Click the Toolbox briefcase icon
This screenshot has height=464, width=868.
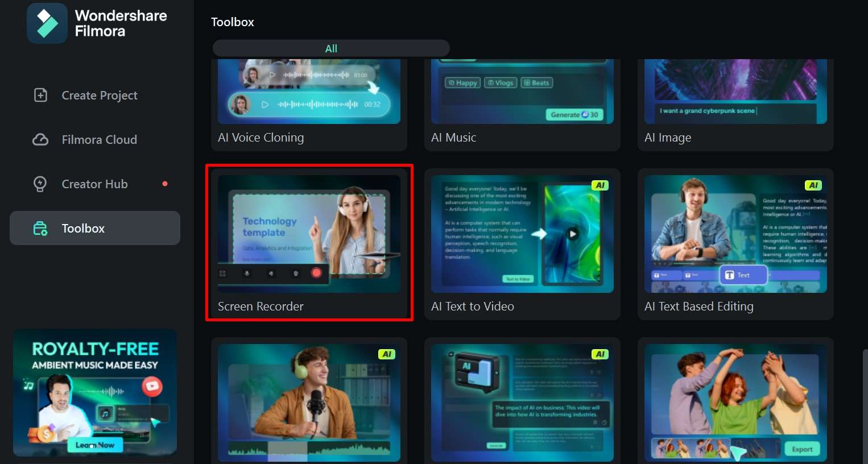coord(40,228)
